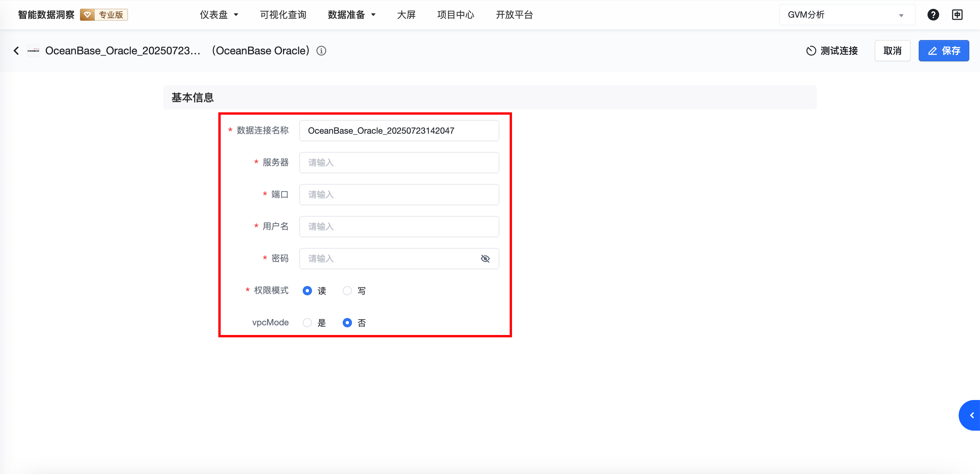Open the 项目中心 menu item
The height and width of the screenshot is (474, 980).
tap(455, 15)
